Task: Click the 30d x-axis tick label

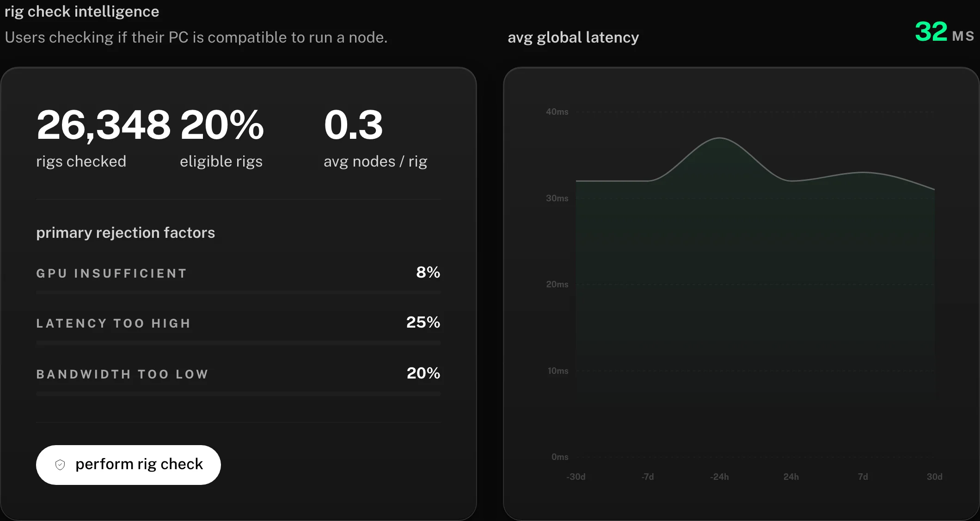Action: (x=934, y=477)
